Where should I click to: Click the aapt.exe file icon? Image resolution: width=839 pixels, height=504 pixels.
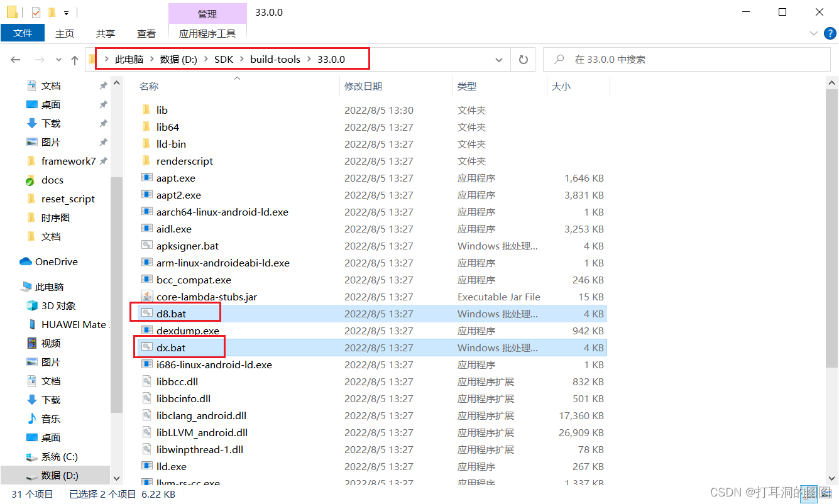[146, 178]
